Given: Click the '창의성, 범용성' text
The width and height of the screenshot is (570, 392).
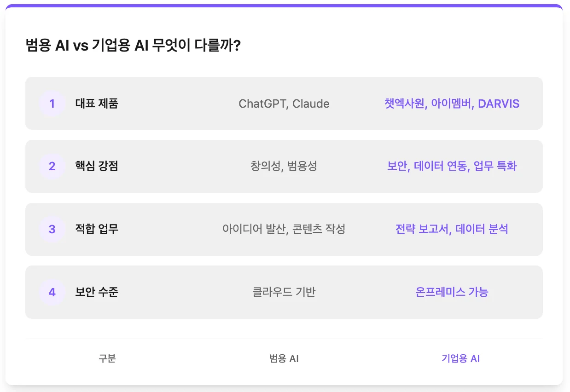Looking at the screenshot, I should tap(284, 166).
